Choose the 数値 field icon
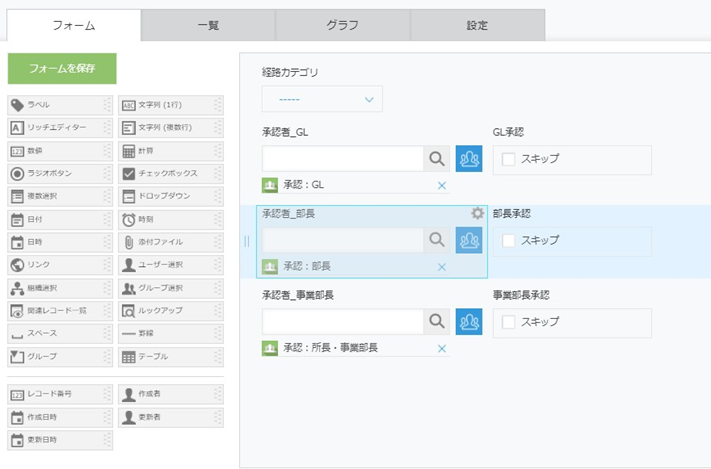The image size is (711, 469). (x=17, y=151)
